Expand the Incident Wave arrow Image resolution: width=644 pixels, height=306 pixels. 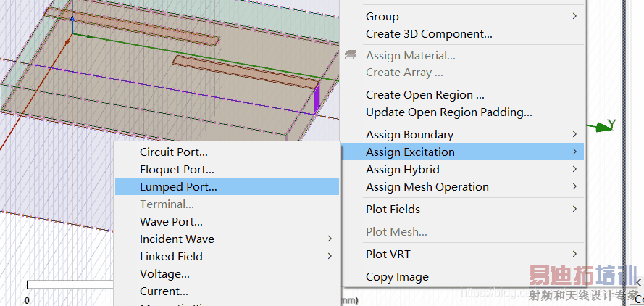click(x=330, y=239)
